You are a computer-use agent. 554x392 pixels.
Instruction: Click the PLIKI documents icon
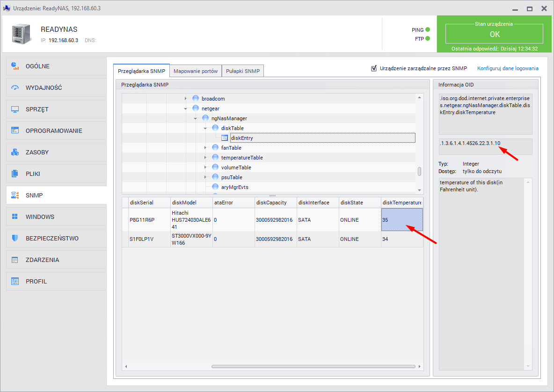point(15,174)
